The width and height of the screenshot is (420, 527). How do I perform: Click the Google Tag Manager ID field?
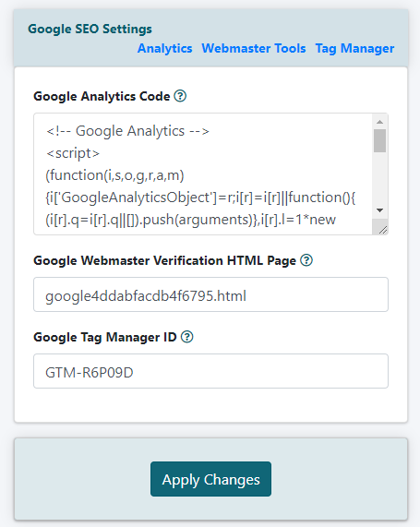[210, 371]
